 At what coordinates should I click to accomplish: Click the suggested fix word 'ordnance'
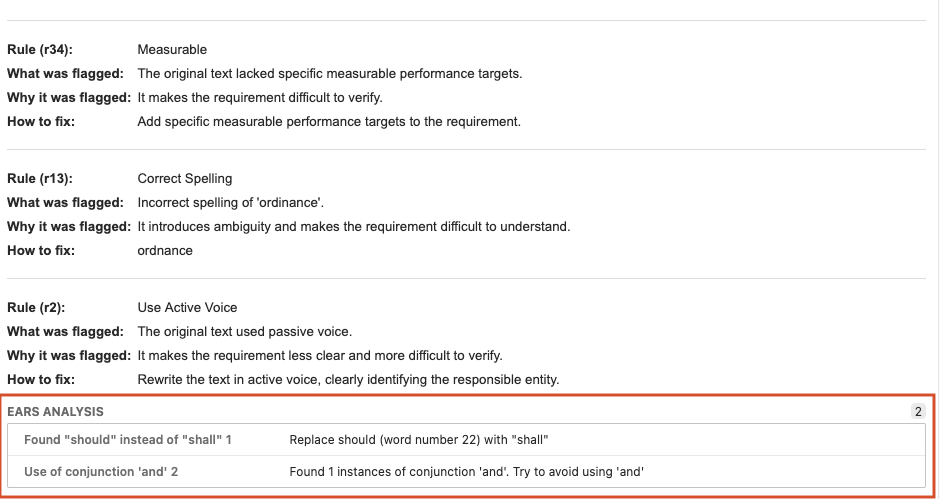click(x=165, y=251)
